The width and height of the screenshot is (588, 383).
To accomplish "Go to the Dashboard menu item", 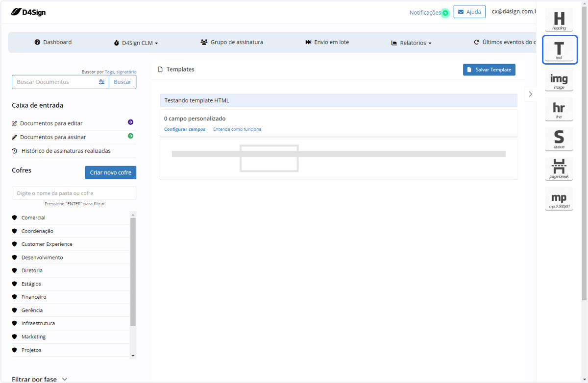I will [x=53, y=42].
